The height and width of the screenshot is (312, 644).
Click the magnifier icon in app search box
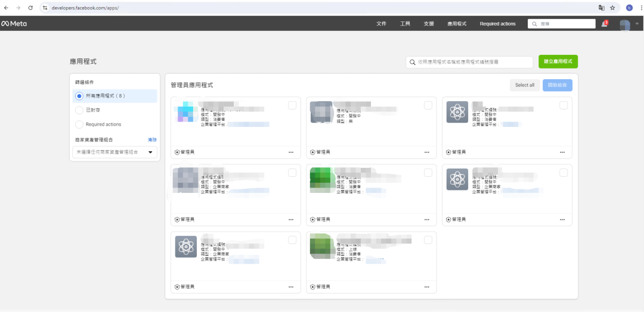click(x=413, y=63)
